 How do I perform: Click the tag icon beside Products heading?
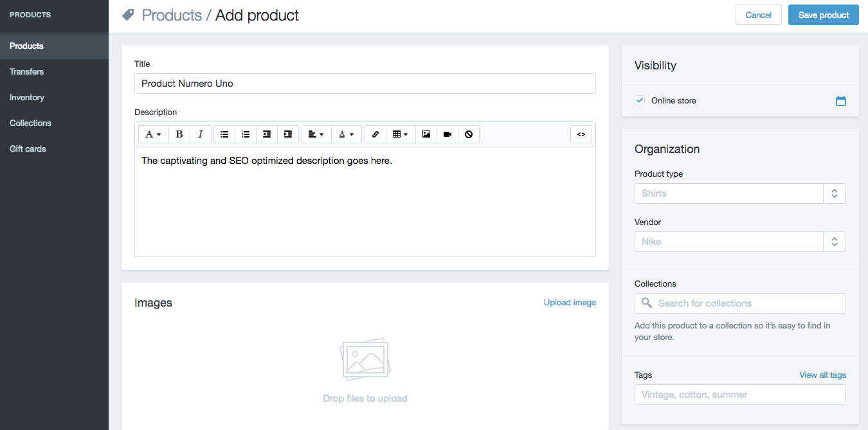(x=128, y=15)
